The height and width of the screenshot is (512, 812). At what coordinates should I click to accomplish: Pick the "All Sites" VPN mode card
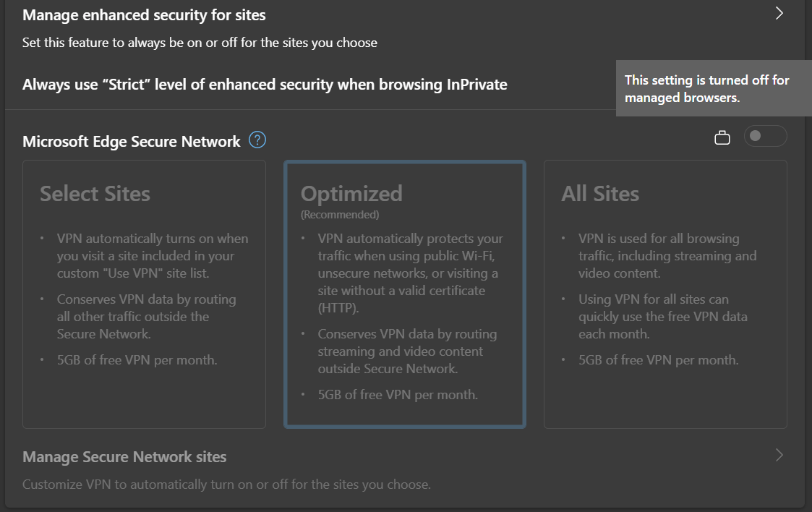[665, 294]
